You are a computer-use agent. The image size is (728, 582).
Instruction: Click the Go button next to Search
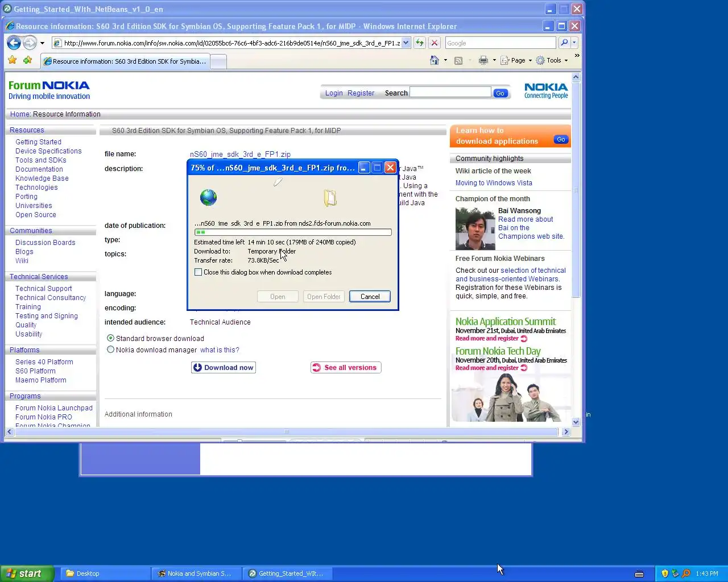(x=500, y=93)
